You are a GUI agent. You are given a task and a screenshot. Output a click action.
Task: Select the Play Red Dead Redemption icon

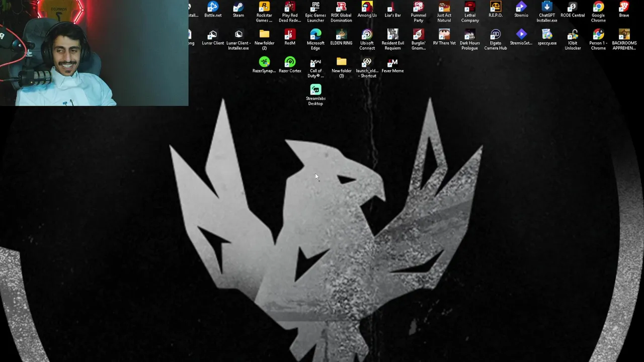(290, 12)
